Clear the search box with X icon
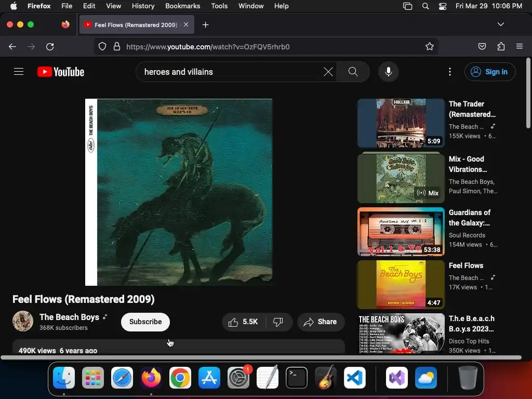 tap(328, 72)
